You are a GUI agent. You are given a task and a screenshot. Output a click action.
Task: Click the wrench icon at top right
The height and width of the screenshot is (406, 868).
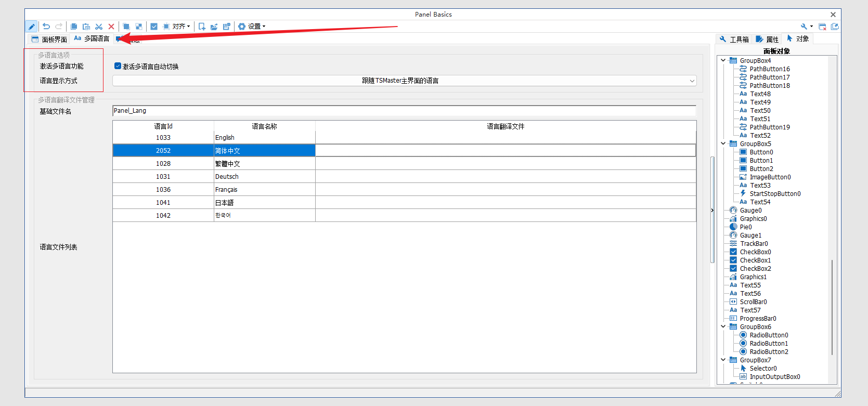pos(804,27)
